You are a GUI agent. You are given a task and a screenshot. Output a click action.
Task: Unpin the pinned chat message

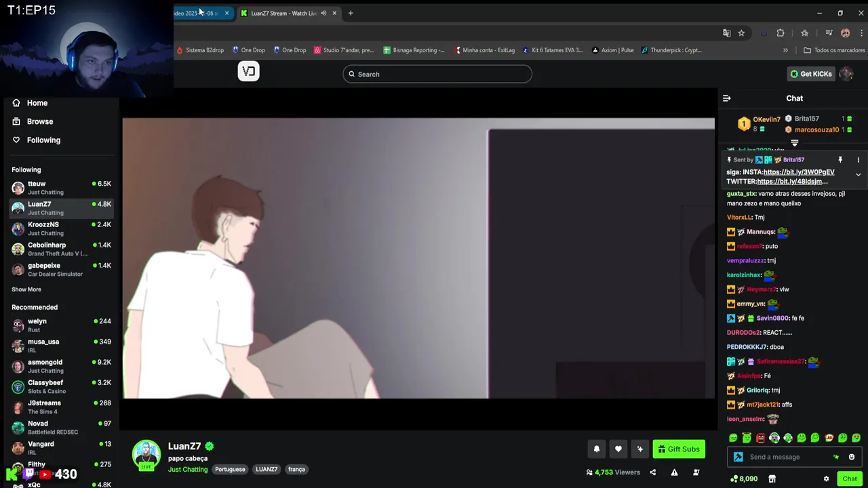point(840,160)
